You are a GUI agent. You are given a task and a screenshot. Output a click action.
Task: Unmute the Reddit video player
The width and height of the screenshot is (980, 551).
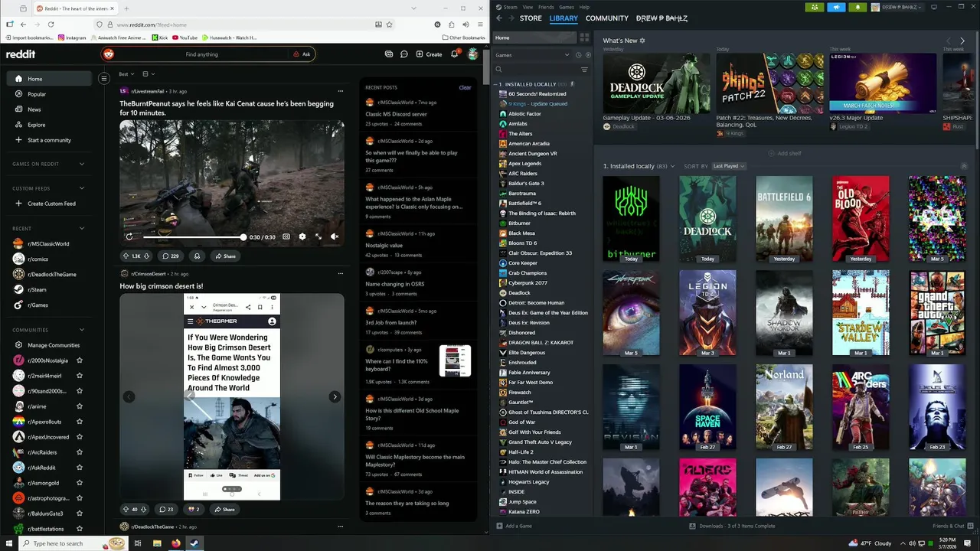click(x=335, y=237)
